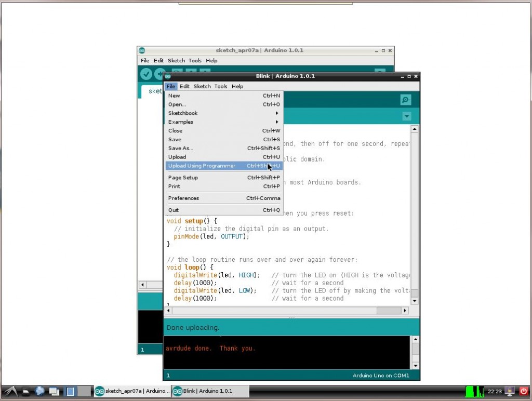This screenshot has height=401, width=532.
Task: Click the red power logout button
Action: [x=524, y=391]
